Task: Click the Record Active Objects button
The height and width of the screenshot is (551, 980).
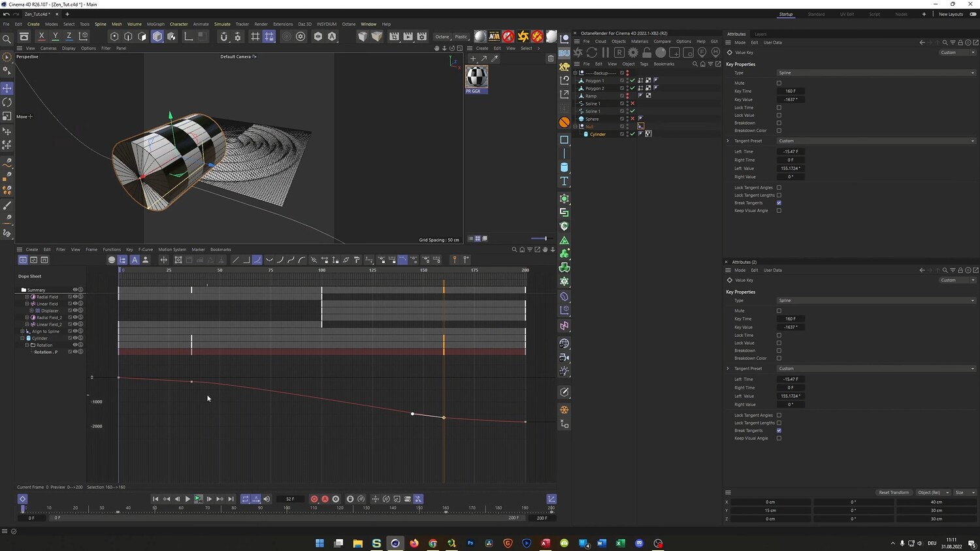Action: pyautogui.click(x=314, y=499)
